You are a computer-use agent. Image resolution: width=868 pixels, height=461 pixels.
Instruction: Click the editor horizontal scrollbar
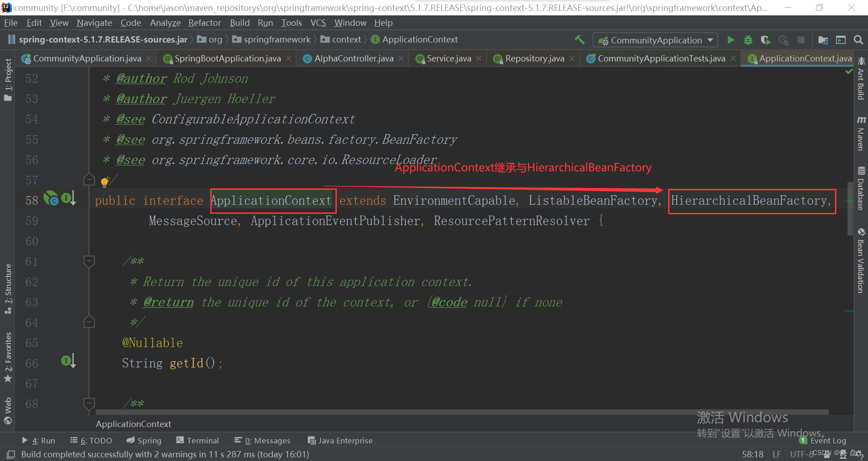click(462, 412)
